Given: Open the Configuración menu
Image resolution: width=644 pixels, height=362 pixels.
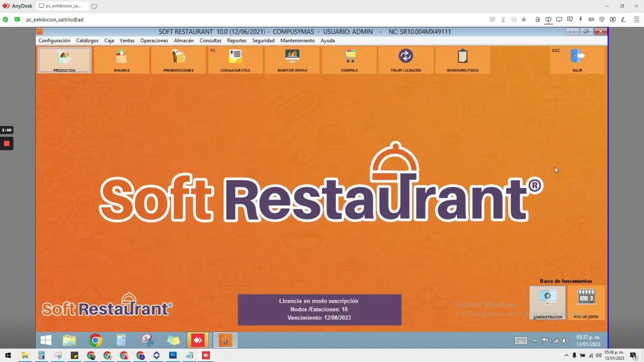Looking at the screenshot, I should [x=54, y=41].
